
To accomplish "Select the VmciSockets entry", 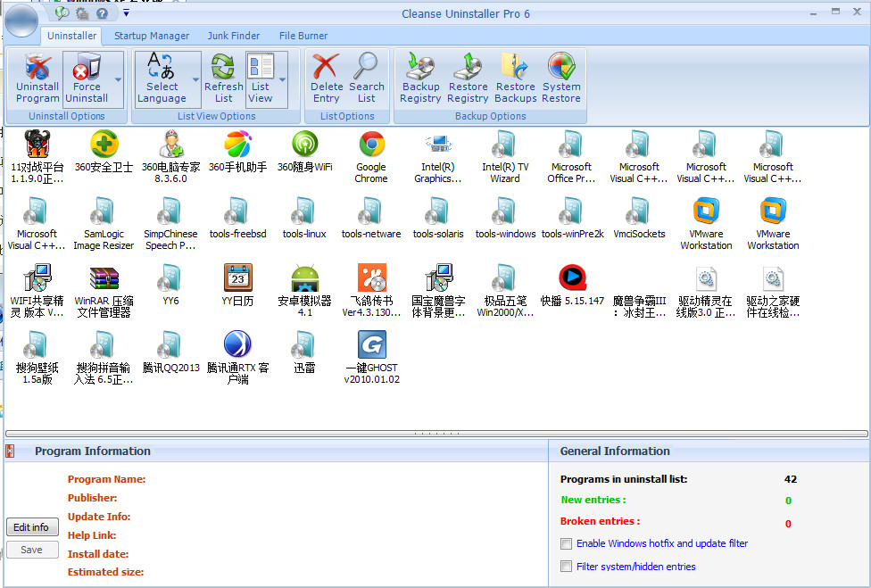I will [639, 219].
